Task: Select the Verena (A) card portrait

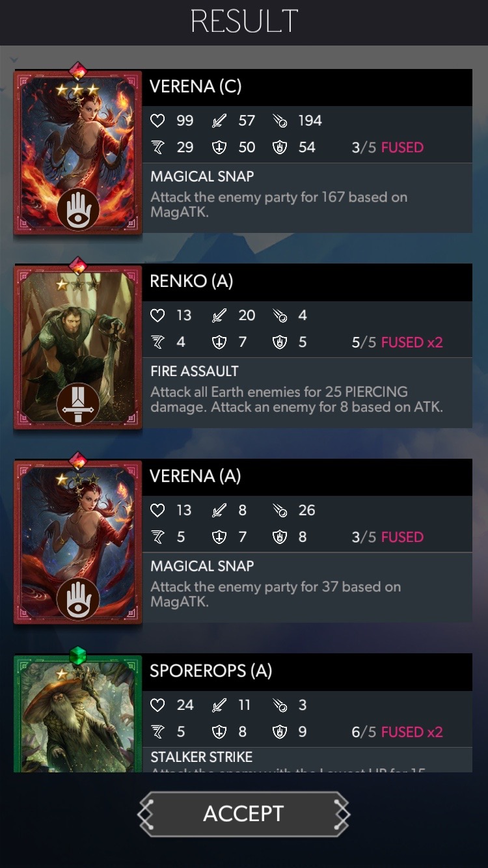Action: click(78, 542)
